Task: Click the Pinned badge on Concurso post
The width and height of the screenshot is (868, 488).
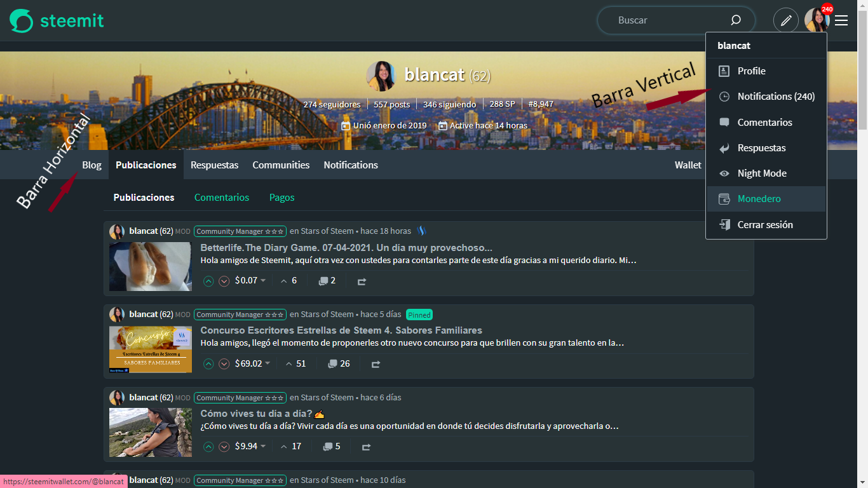Action: [419, 315]
